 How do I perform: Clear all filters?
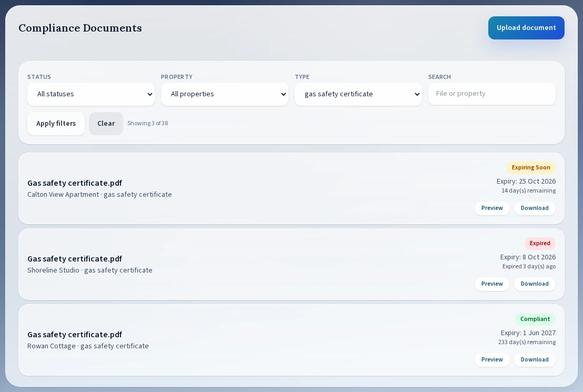pyautogui.click(x=106, y=124)
